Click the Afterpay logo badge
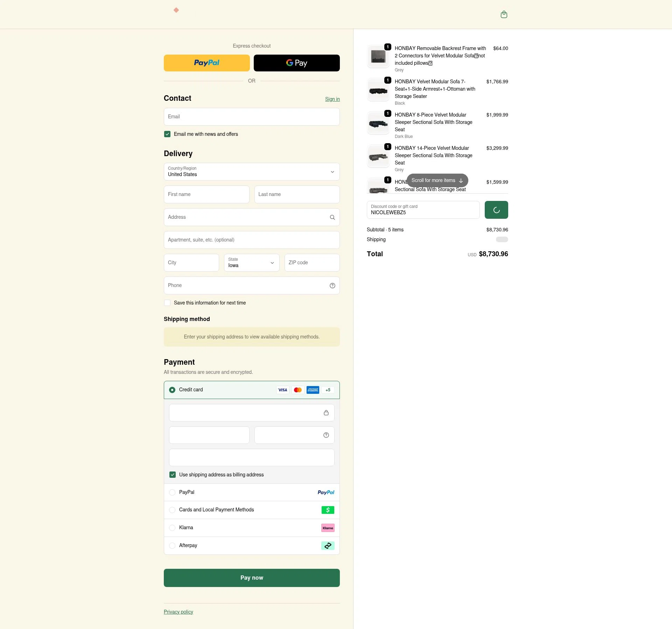 (328, 545)
